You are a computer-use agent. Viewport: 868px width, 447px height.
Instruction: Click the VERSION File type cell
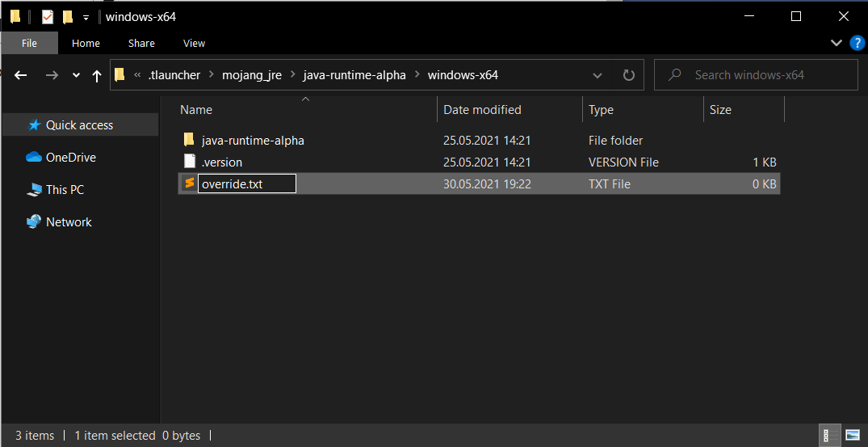tap(623, 162)
